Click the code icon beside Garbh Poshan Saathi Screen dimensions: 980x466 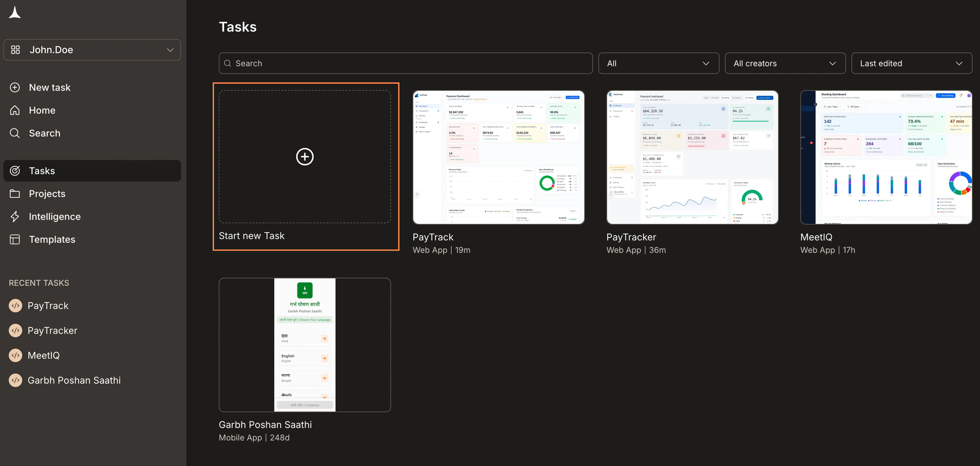point(15,380)
